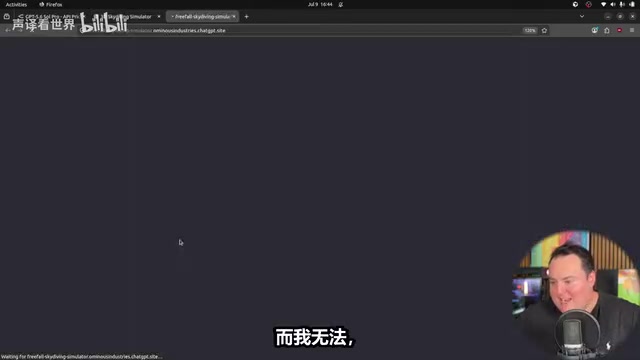This screenshot has height=360, width=640.
Task: Minimize the Firefox window
Action: (x=608, y=16)
